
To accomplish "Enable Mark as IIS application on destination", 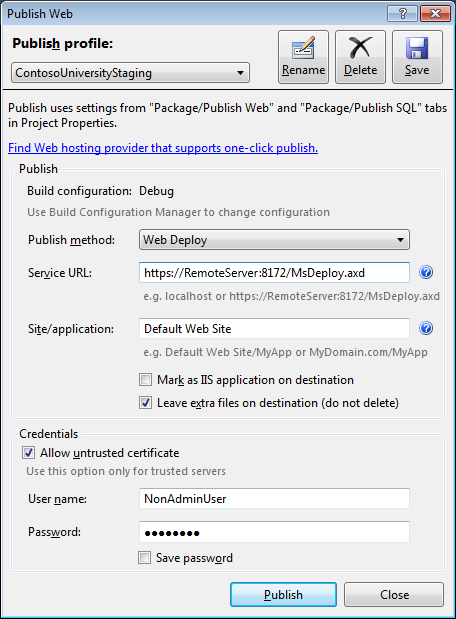I will coord(145,380).
